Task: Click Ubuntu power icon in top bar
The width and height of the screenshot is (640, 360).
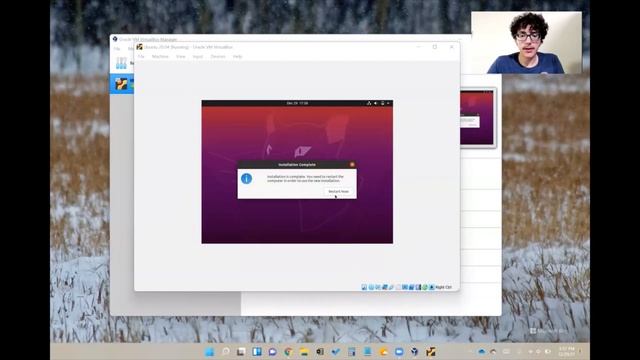Action: tap(382, 103)
